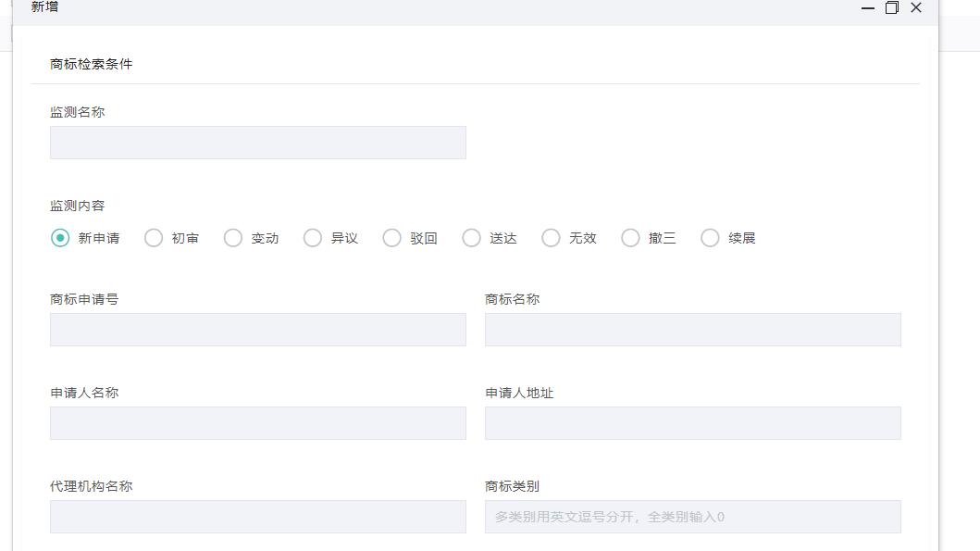The height and width of the screenshot is (551, 980).
Task: Pick the 续展 radio option
Action: point(711,238)
